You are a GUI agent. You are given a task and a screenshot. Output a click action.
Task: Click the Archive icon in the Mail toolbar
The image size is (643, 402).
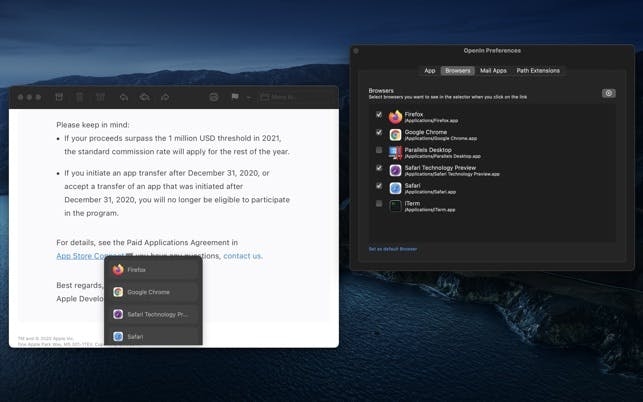point(59,97)
